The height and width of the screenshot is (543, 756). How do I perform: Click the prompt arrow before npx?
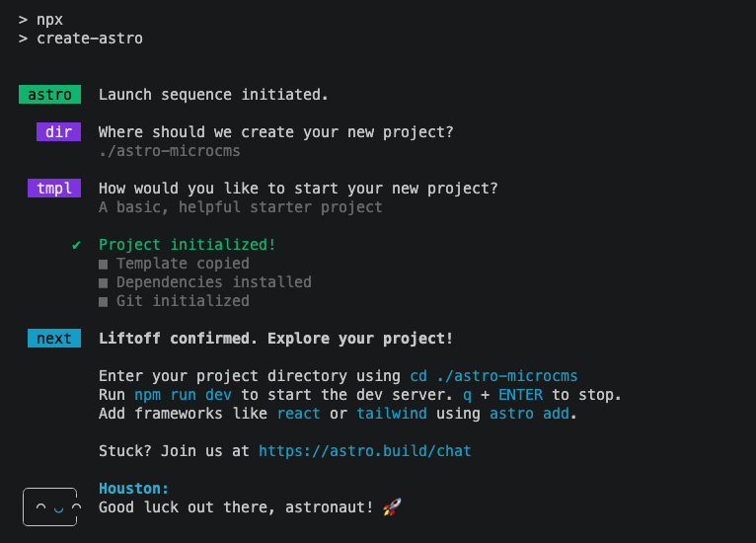pyautogui.click(x=23, y=20)
